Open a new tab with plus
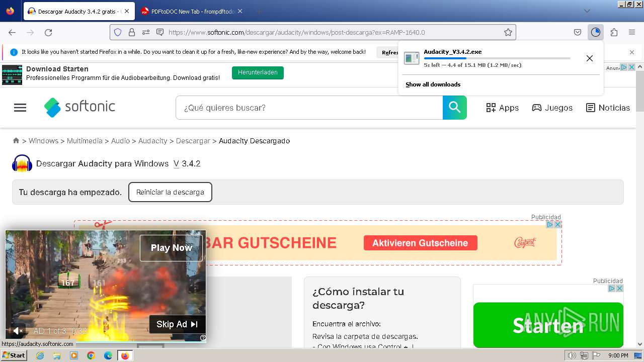This screenshot has width=644, height=362. click(x=259, y=11)
